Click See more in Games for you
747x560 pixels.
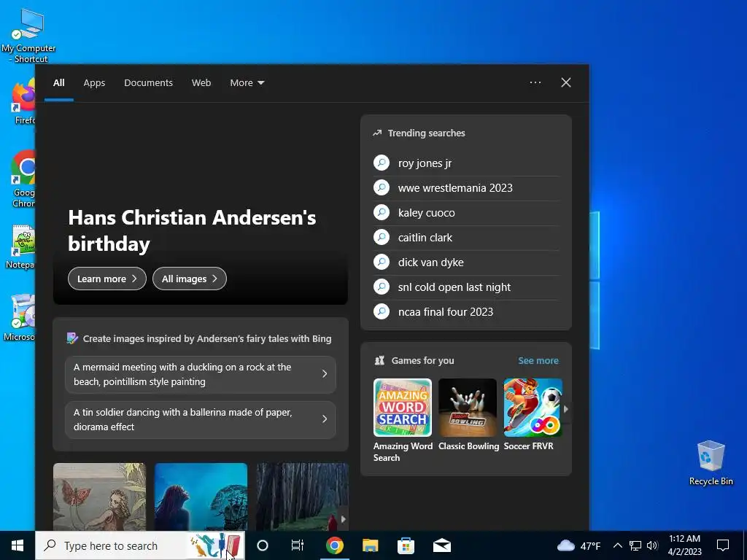point(538,360)
